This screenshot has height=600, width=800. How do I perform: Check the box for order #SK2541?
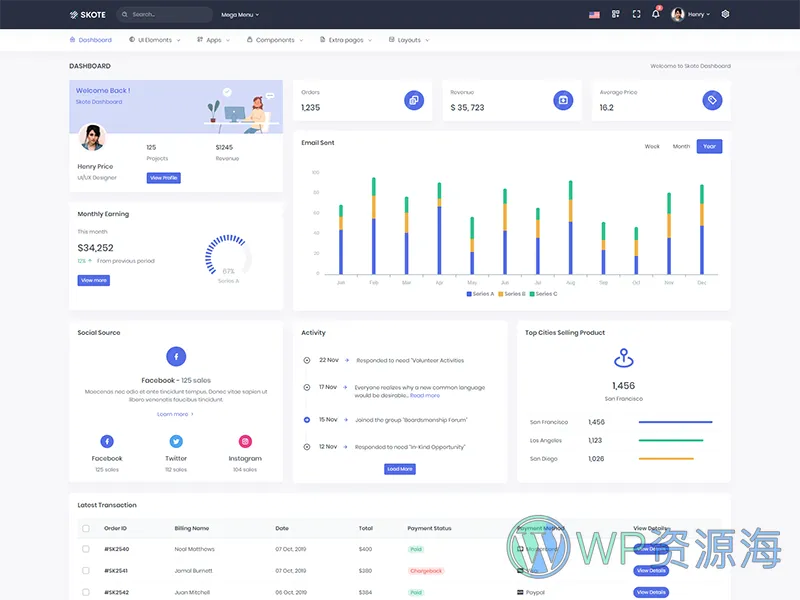coord(86,571)
